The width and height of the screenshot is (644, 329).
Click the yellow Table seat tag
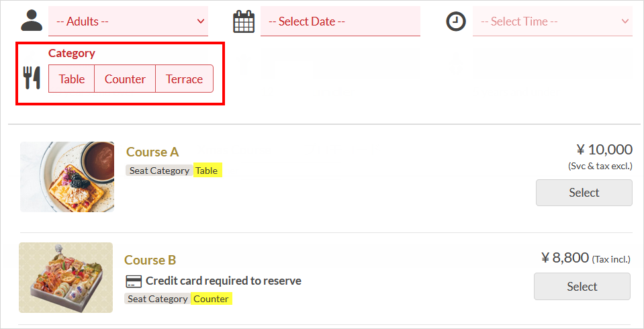207,171
